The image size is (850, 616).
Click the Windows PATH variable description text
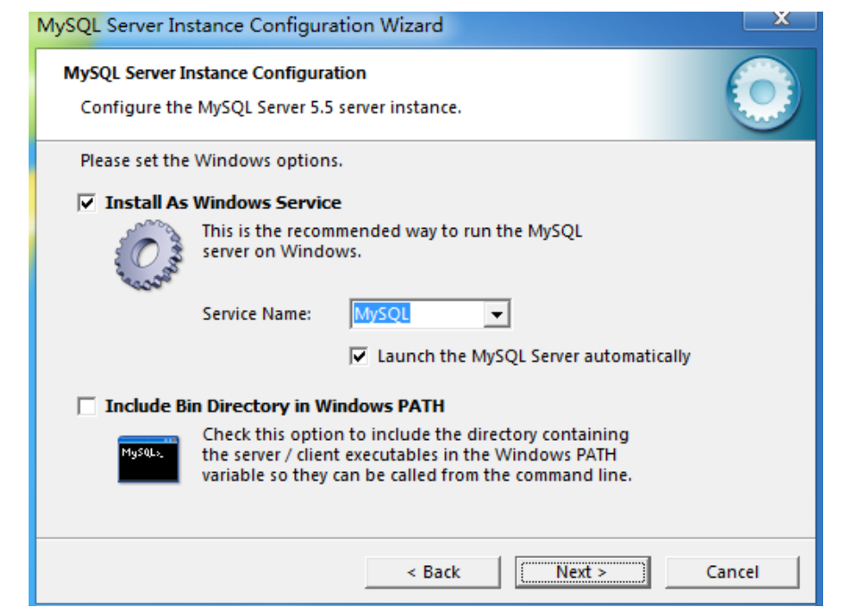tap(417, 454)
